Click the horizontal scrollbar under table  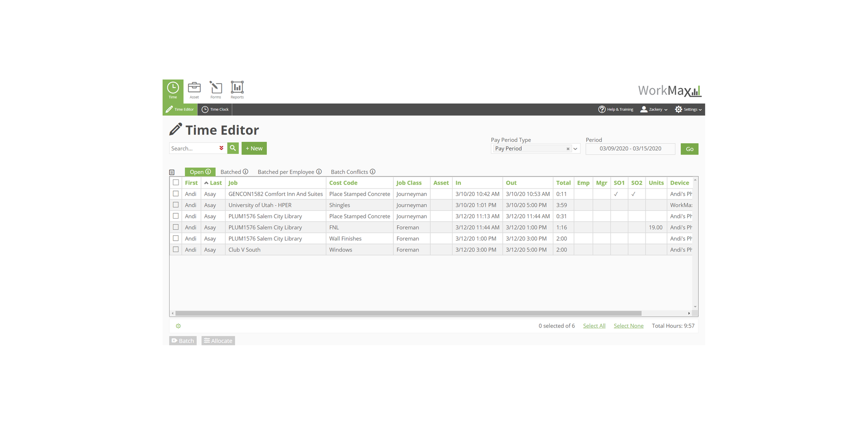[x=408, y=313]
